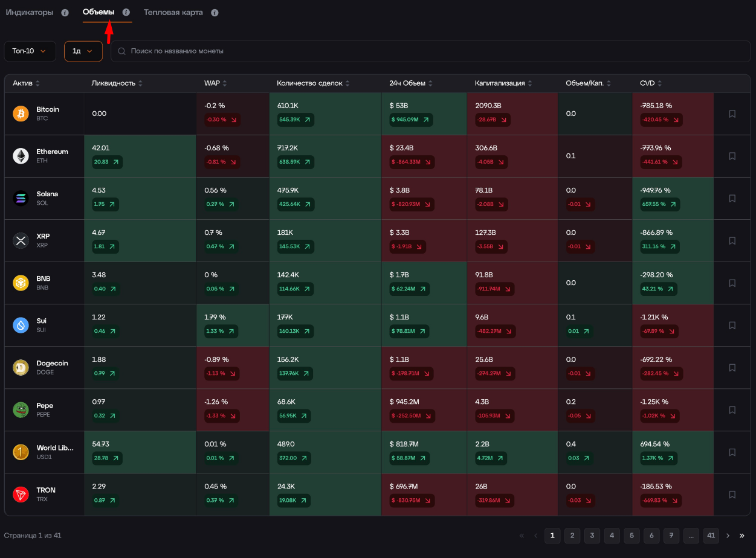The image size is (756, 558).
Task: Open the 1д timeframe dropdown
Action: pyautogui.click(x=83, y=51)
